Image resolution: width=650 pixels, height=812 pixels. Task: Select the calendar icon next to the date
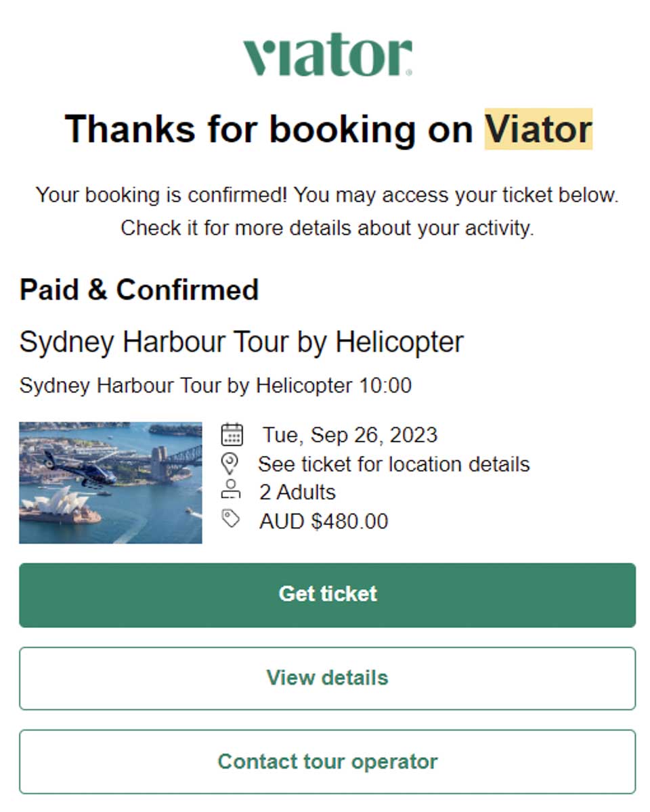(x=232, y=435)
